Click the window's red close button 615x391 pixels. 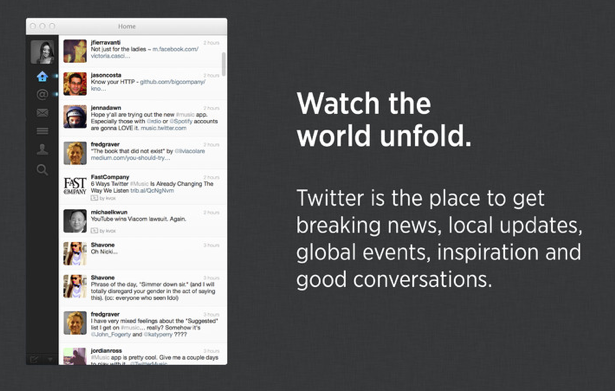33,26
